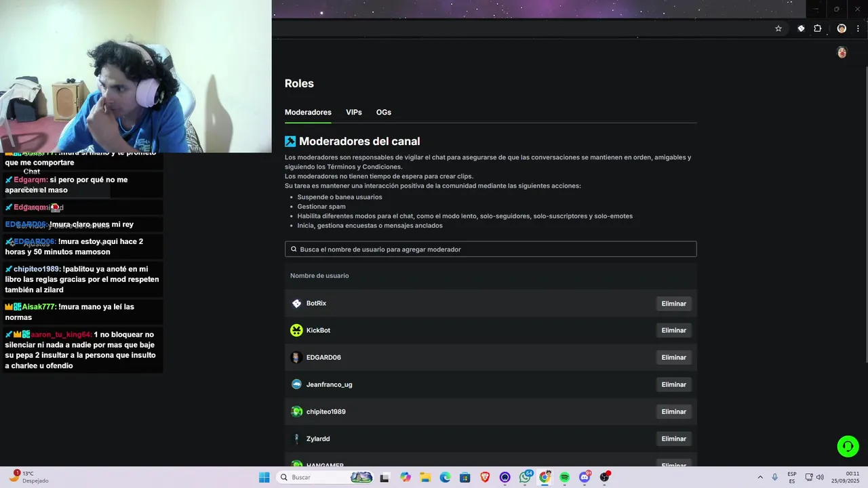Click the search magnifier in username field

[x=294, y=249]
